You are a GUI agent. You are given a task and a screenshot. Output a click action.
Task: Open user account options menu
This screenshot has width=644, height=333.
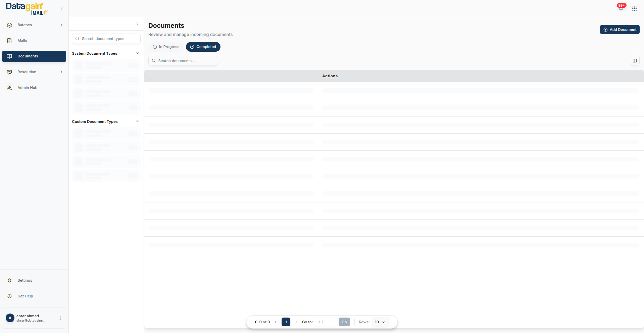pyautogui.click(x=60, y=318)
